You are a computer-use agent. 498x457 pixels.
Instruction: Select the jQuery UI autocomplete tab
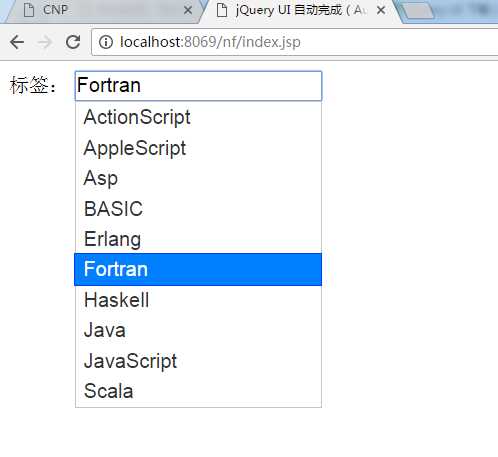300,11
